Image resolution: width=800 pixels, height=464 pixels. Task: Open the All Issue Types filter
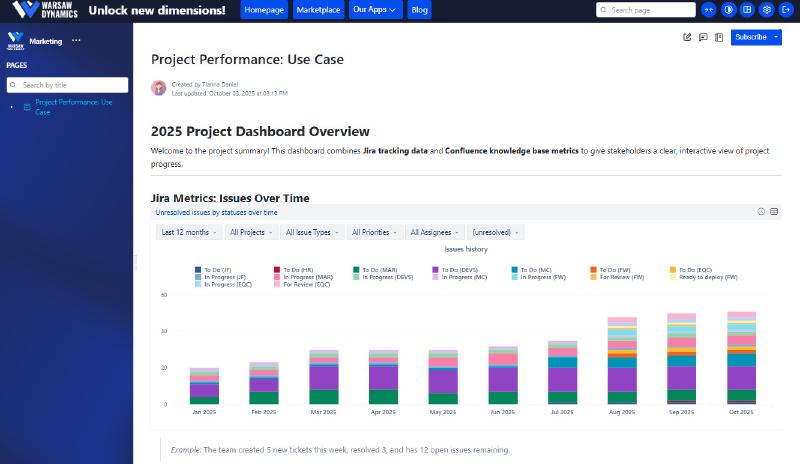point(311,232)
